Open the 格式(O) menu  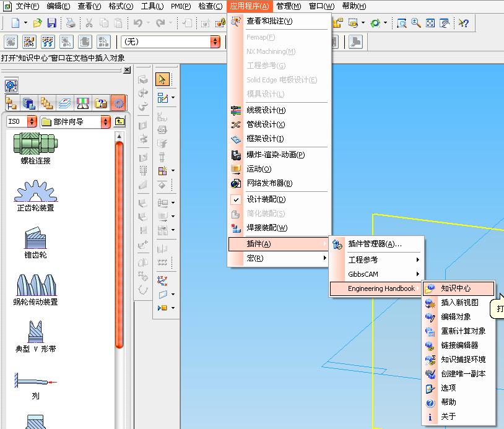tap(121, 6)
